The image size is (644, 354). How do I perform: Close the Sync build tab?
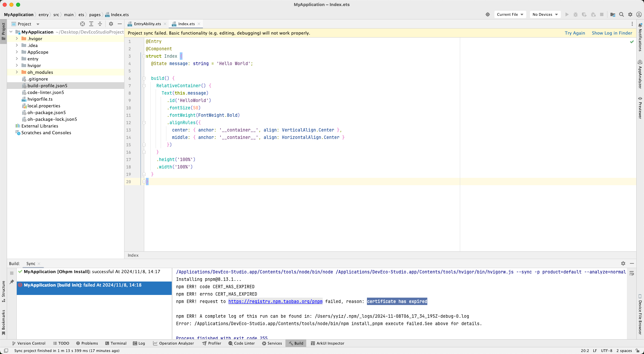point(39,264)
